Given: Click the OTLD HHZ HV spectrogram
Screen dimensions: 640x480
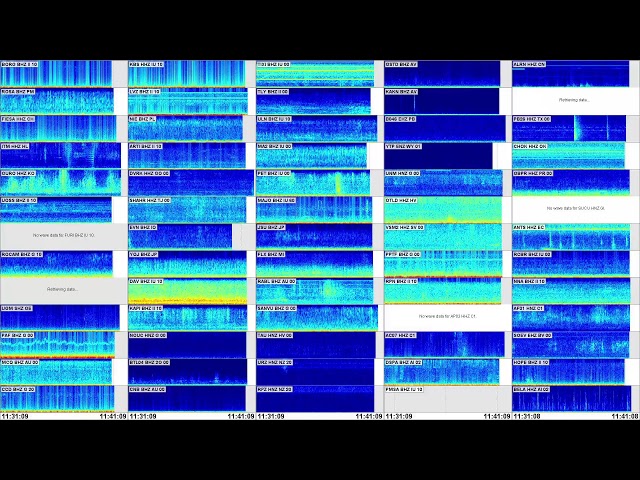Looking at the screenshot, I should coord(443,209).
